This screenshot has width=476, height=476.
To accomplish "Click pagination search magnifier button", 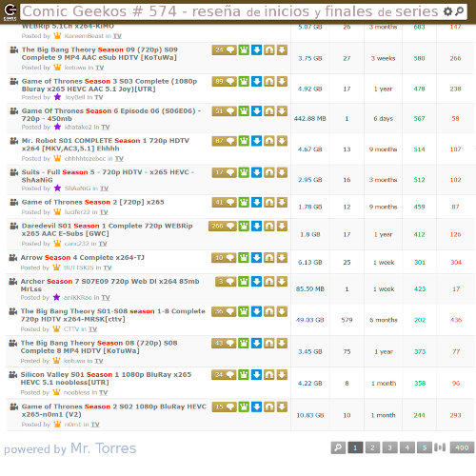I will 338,447.
